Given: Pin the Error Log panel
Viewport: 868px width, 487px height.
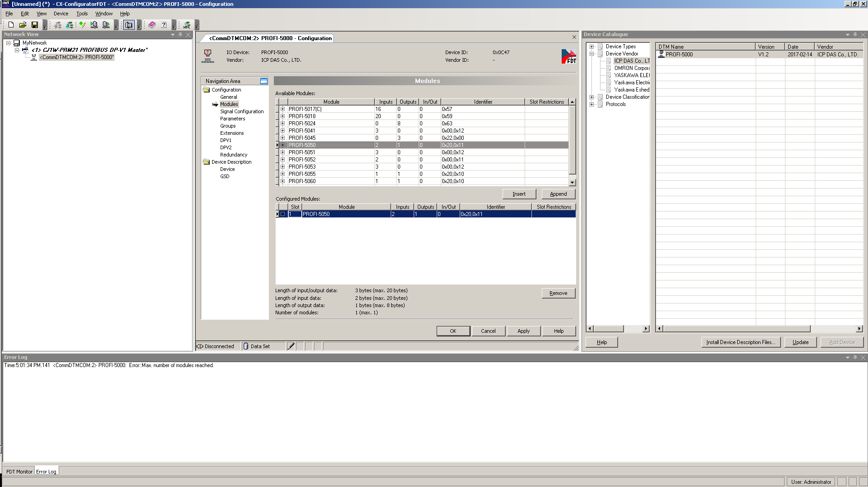Looking at the screenshot, I should pos(855,357).
